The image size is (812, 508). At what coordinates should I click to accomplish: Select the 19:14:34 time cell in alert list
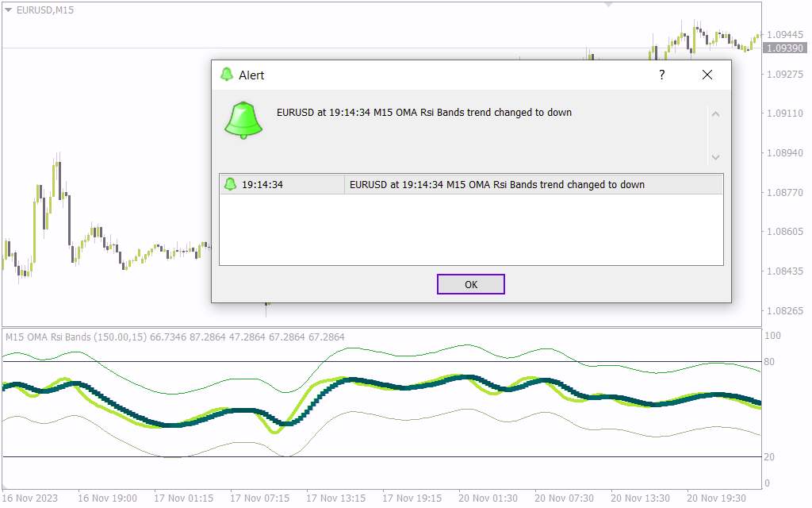[x=262, y=184]
